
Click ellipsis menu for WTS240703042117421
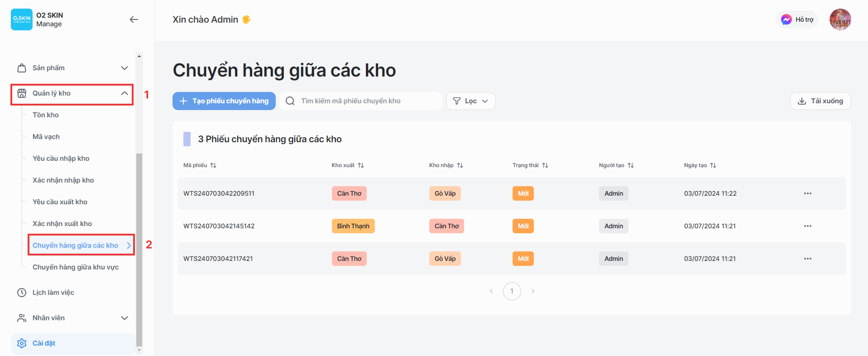[x=807, y=259]
